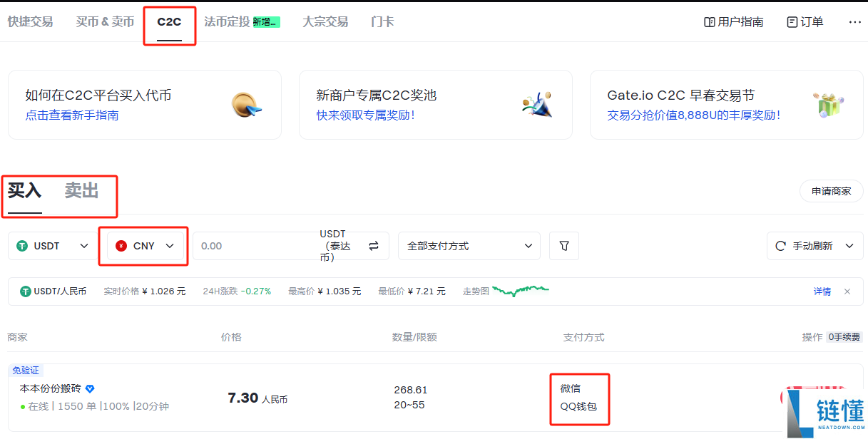Image resolution: width=868 pixels, height=439 pixels.
Task: Expand the 全部支付方式 dropdown
Action: tap(469, 246)
